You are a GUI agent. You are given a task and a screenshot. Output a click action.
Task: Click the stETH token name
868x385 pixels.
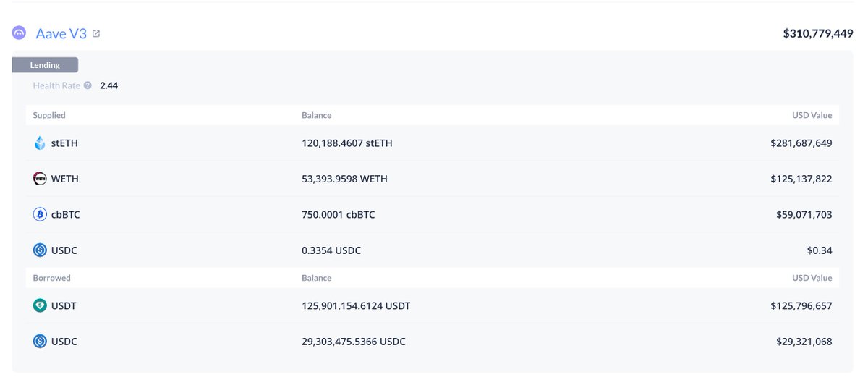pyautogui.click(x=64, y=143)
